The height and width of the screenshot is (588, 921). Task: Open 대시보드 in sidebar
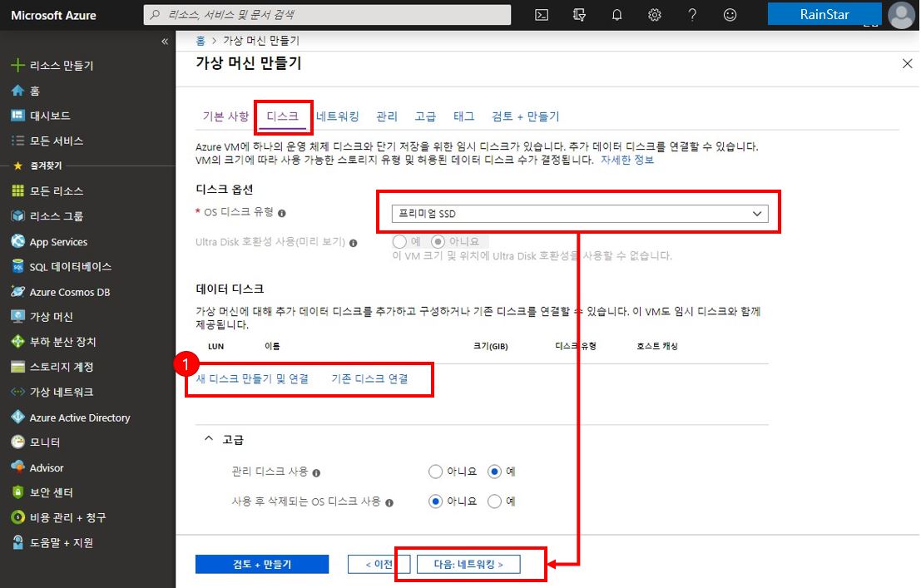(x=41, y=116)
